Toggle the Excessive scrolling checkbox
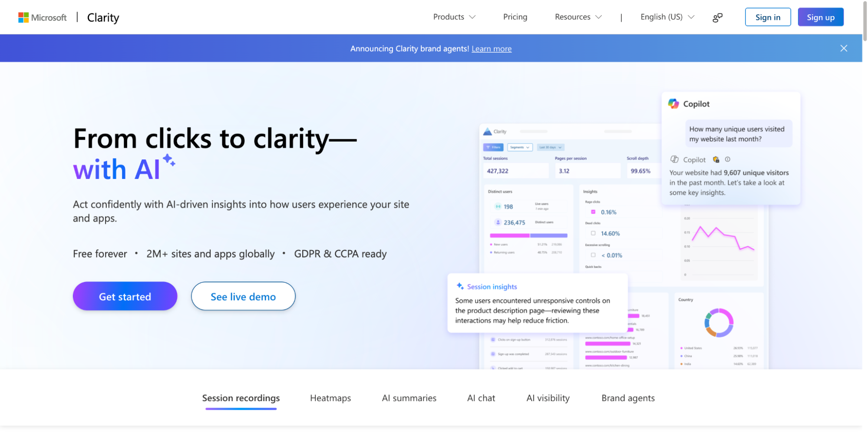Image resolution: width=868 pixels, height=447 pixels. click(x=593, y=255)
